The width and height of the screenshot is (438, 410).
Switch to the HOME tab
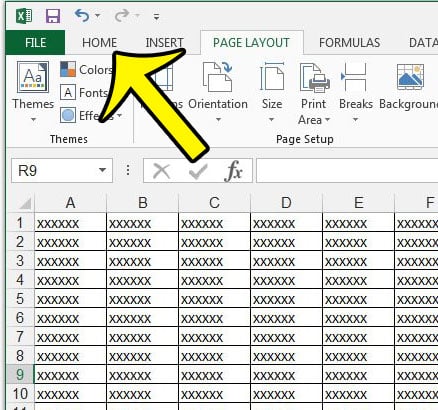pos(99,43)
